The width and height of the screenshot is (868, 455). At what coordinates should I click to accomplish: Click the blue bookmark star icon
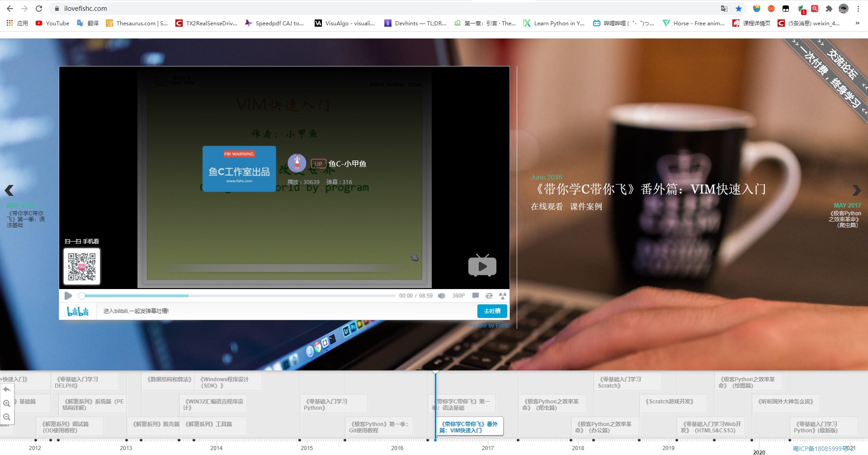(739, 9)
